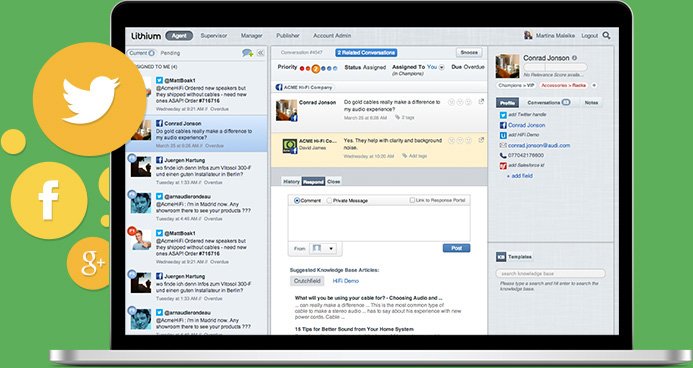Click into the comment text area
Viewport: 693px width, 368px height.
pyautogui.click(x=379, y=223)
